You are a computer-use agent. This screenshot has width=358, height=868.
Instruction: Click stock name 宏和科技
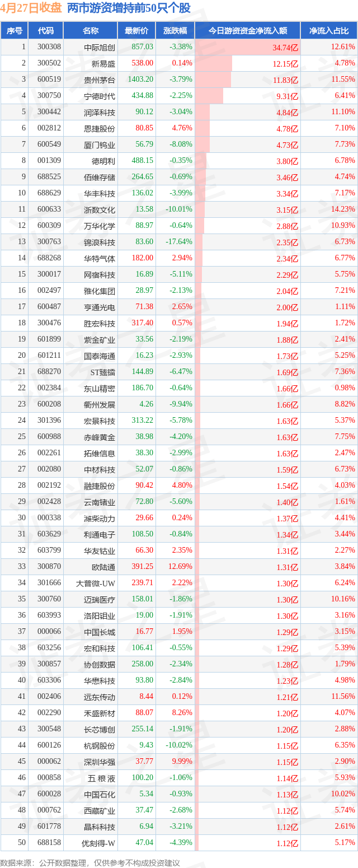(x=100, y=648)
